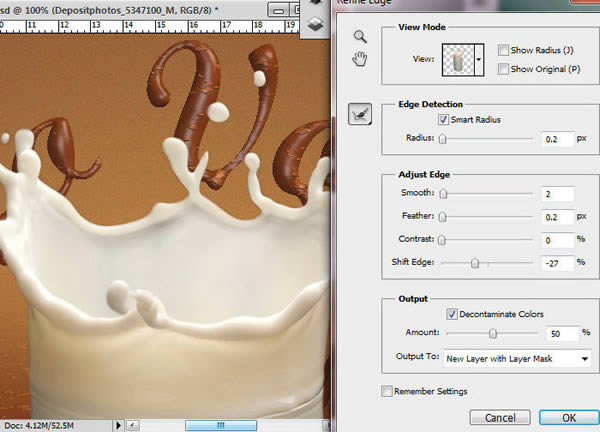Check the Remember Settings box
Screen dimensions: 600x432
point(387,391)
